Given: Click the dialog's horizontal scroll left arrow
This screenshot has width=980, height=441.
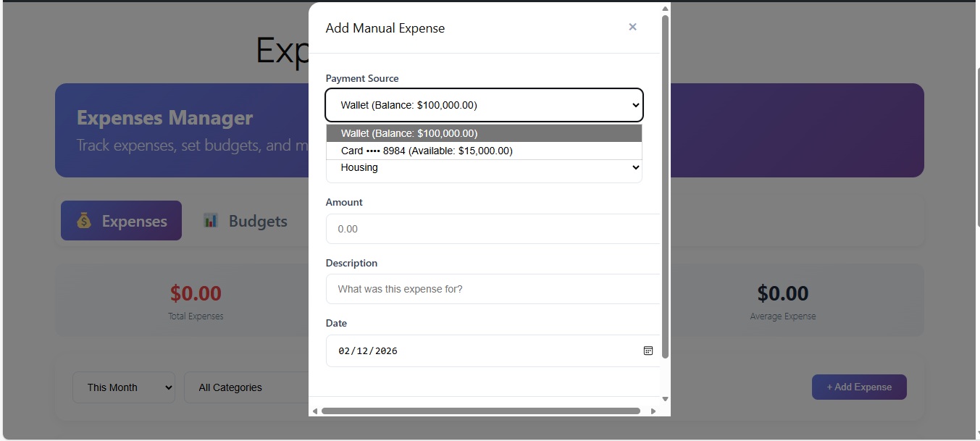Looking at the screenshot, I should [x=315, y=411].
